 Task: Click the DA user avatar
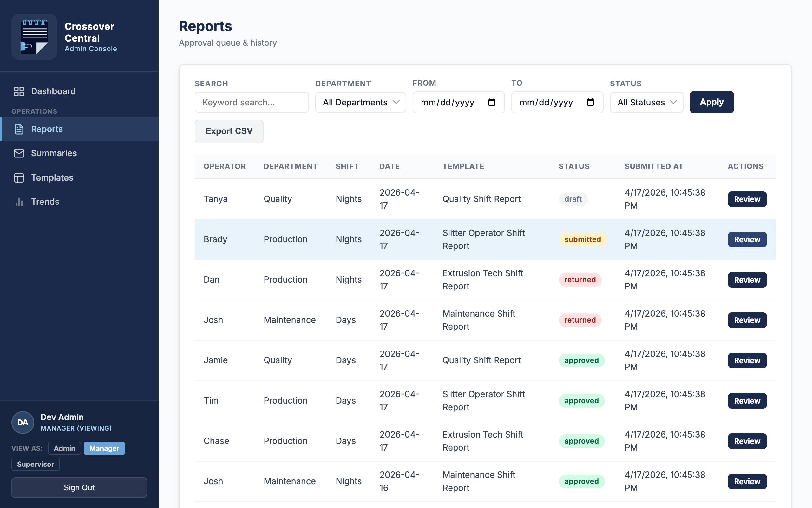pyautogui.click(x=23, y=422)
